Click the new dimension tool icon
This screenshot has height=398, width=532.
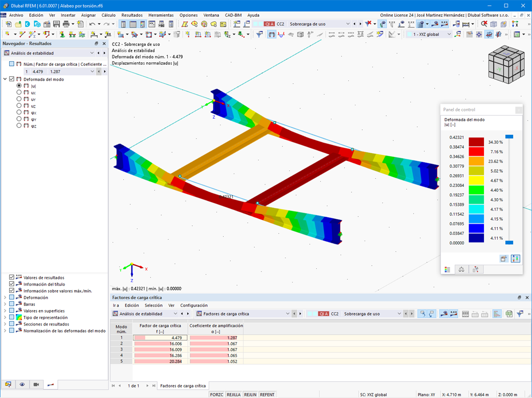(94, 34)
